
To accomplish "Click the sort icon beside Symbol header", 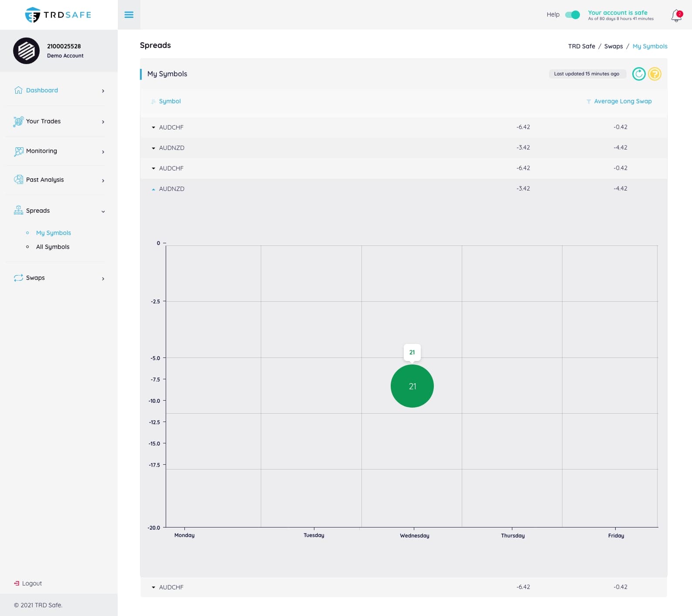I will (x=153, y=102).
